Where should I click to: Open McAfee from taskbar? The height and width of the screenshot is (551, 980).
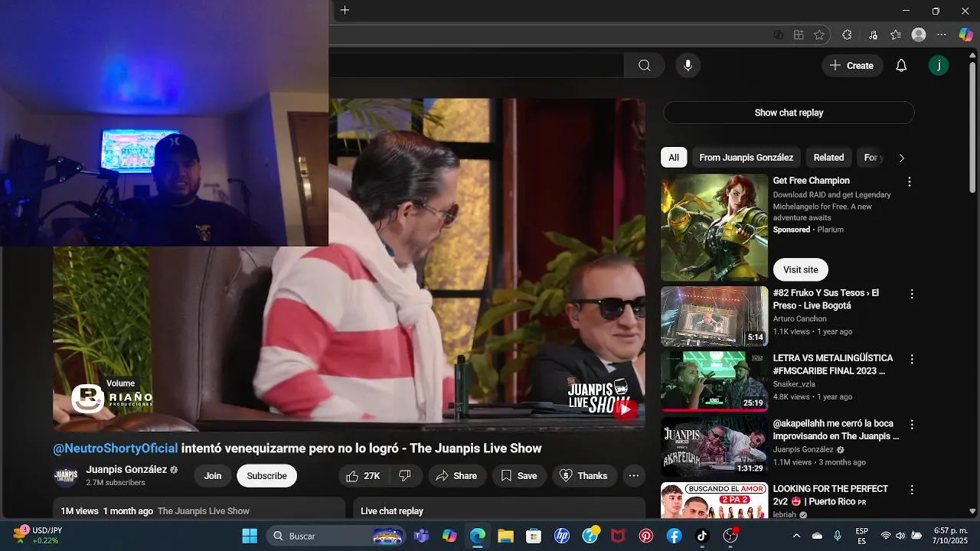pyautogui.click(x=618, y=536)
